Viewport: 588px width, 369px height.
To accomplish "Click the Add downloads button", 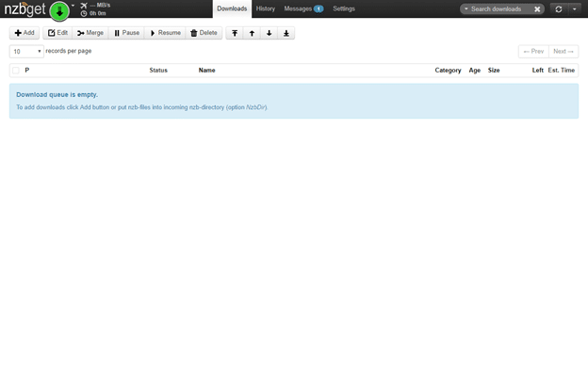I will (x=24, y=33).
